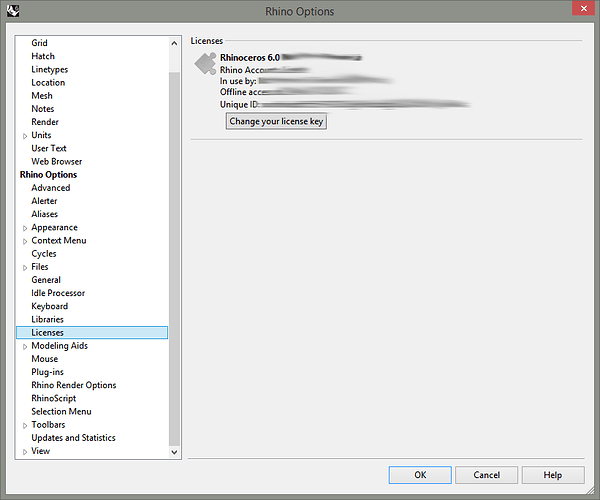Screen dimensions: 600x500
Task: Open the Help button
Action: [x=553, y=475]
